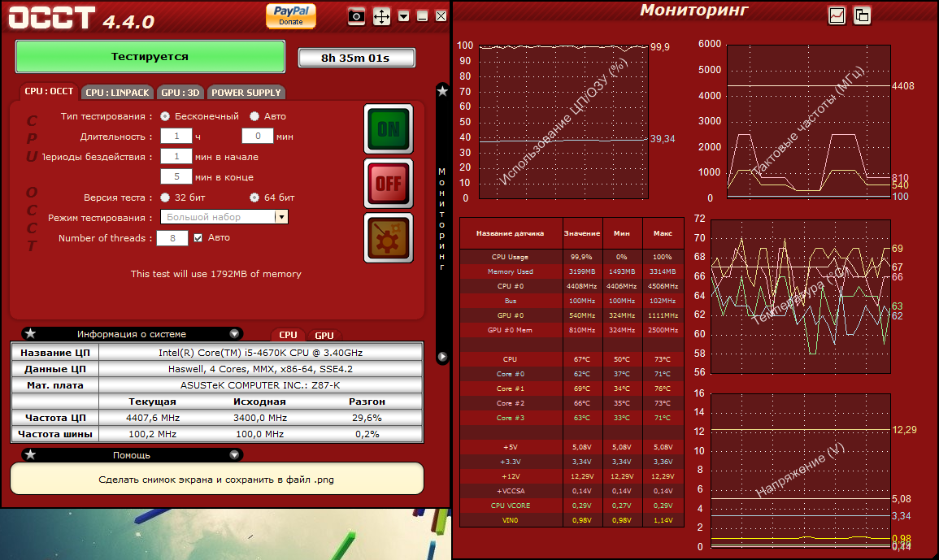Click the 'ASUSTeK COMPUTER INC.: Z87-K' motherboard value
The width and height of the screenshot is (939, 560).
(260, 385)
